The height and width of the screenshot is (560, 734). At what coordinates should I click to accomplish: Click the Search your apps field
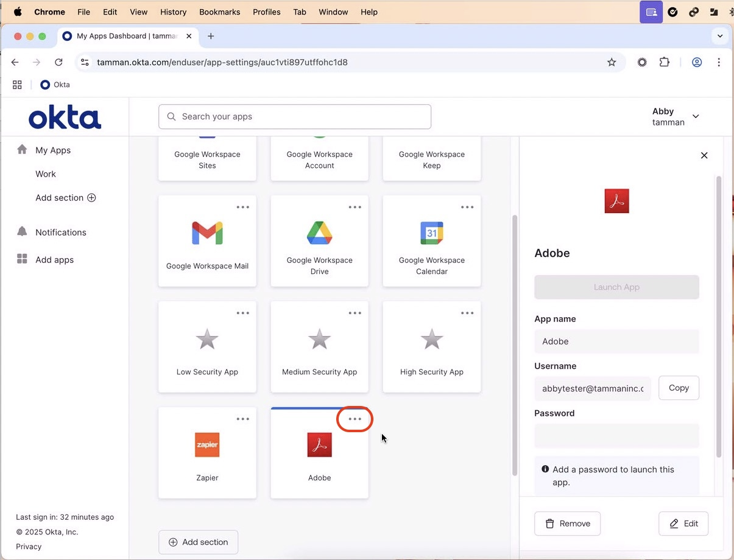(x=295, y=116)
